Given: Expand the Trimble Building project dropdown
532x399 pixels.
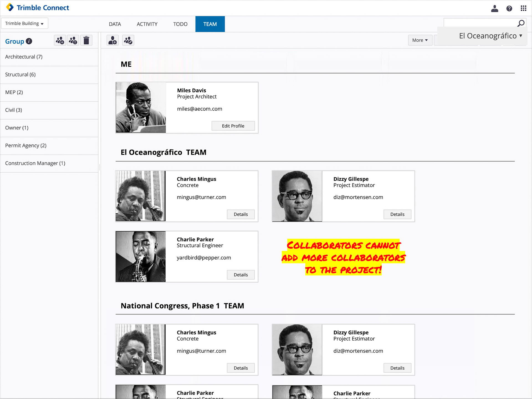Looking at the screenshot, I should tap(24, 24).
